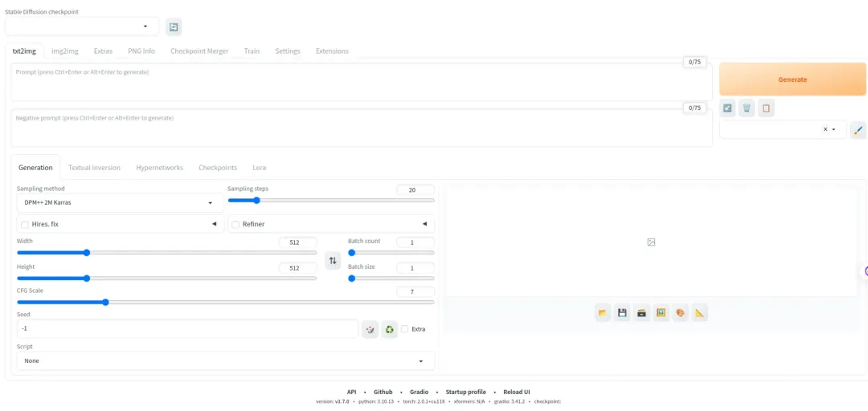Click the paintbrush edit styles icon
This screenshot has width=868, height=411.
pos(858,130)
